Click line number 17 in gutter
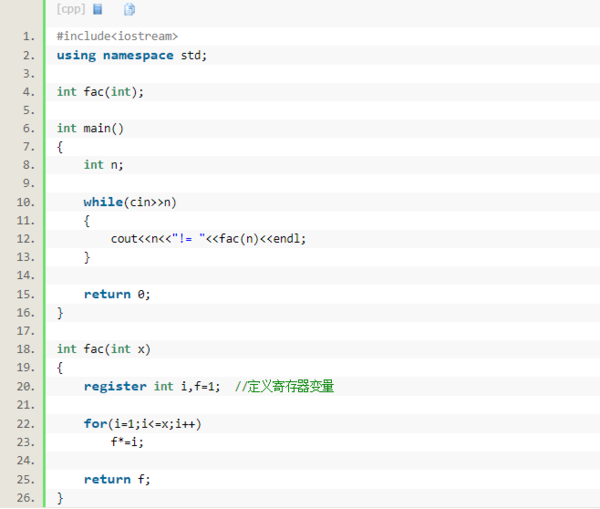Viewport: 600px width, 509px height. pos(26,331)
